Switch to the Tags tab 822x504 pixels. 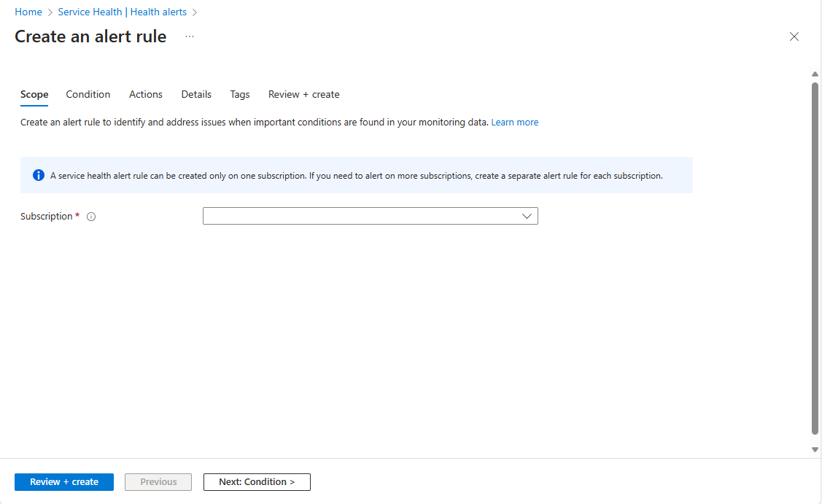pos(239,94)
